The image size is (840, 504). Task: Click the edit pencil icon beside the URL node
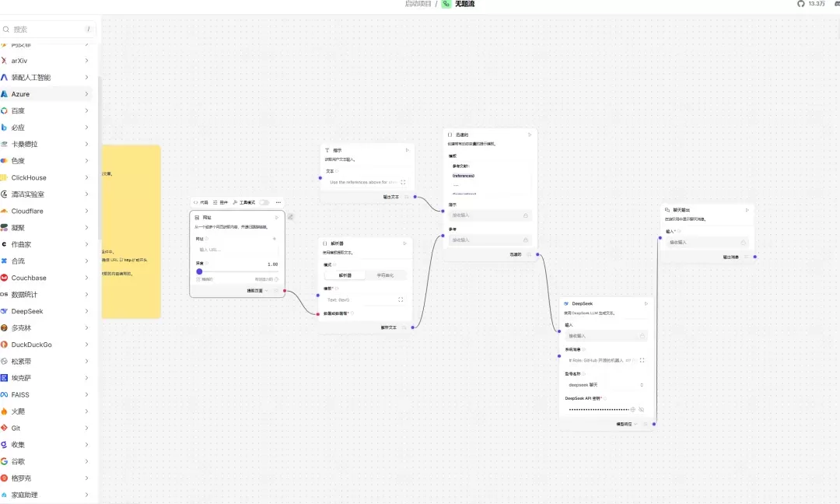pos(290,217)
